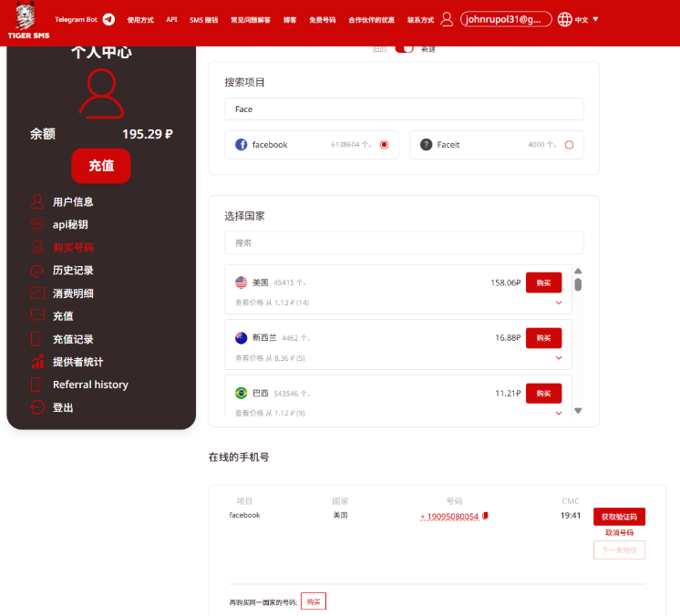Image resolution: width=680 pixels, height=616 pixels.
Task: Click the 充值 wallet icon in menu
Action: click(37, 315)
